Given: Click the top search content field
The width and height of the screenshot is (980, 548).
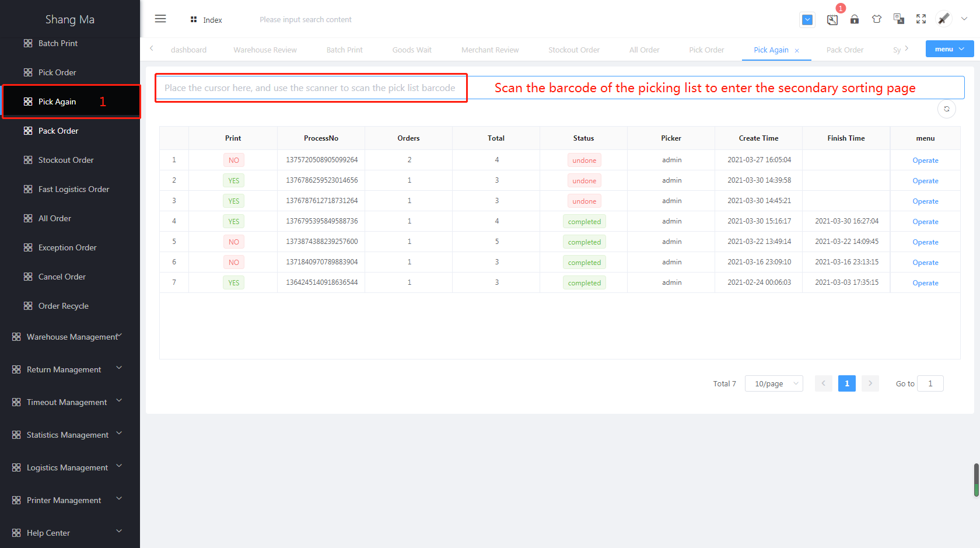Looking at the screenshot, I should point(306,20).
